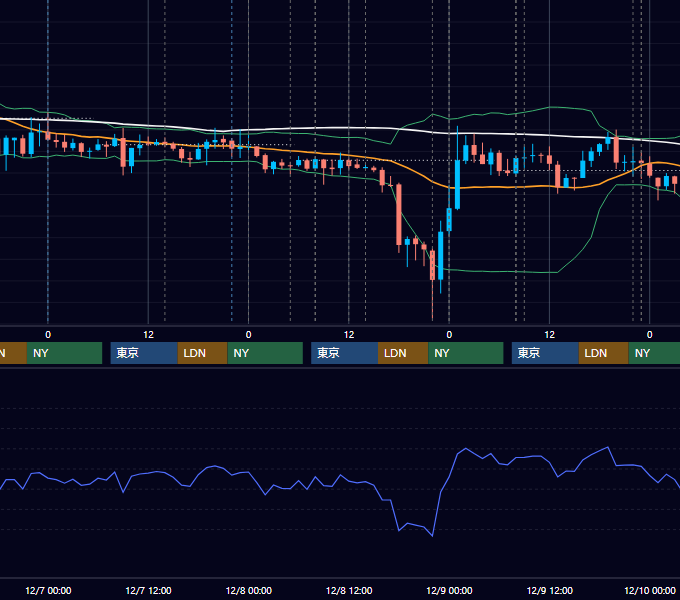
Task: Click the 12/9 12:00 date label
Action: tap(549, 590)
